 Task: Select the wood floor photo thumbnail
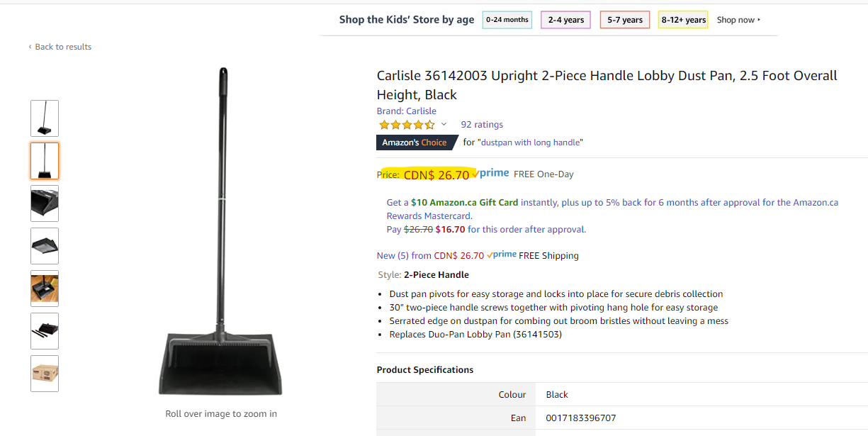point(45,289)
